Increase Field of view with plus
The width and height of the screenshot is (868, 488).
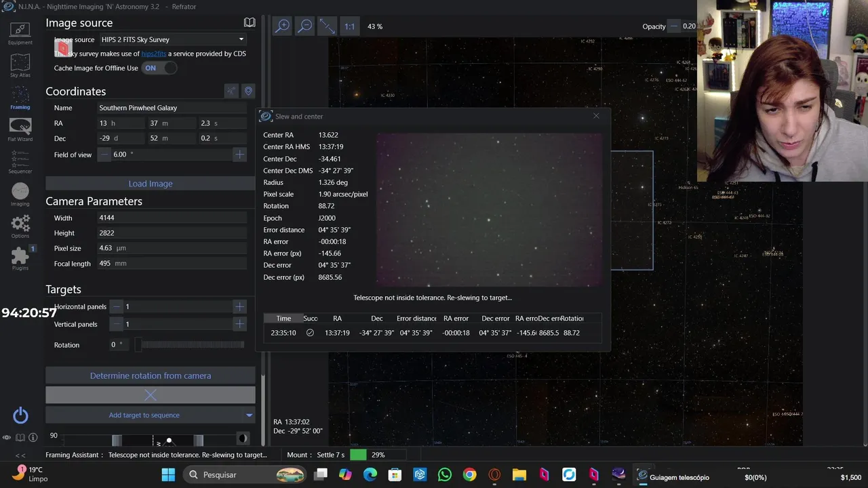click(239, 155)
